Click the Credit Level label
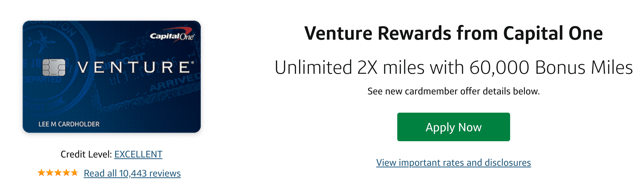The image size is (644, 190). [86, 154]
